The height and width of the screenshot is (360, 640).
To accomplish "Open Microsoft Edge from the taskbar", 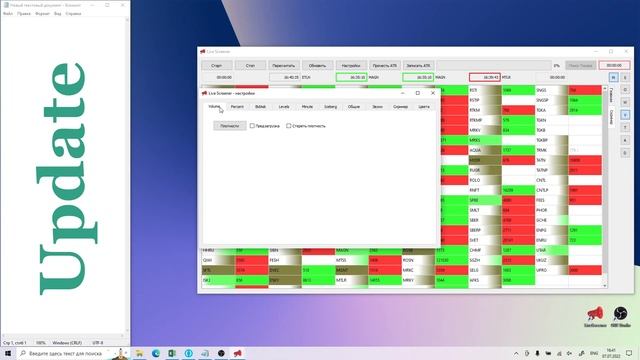I will (x=156, y=353).
